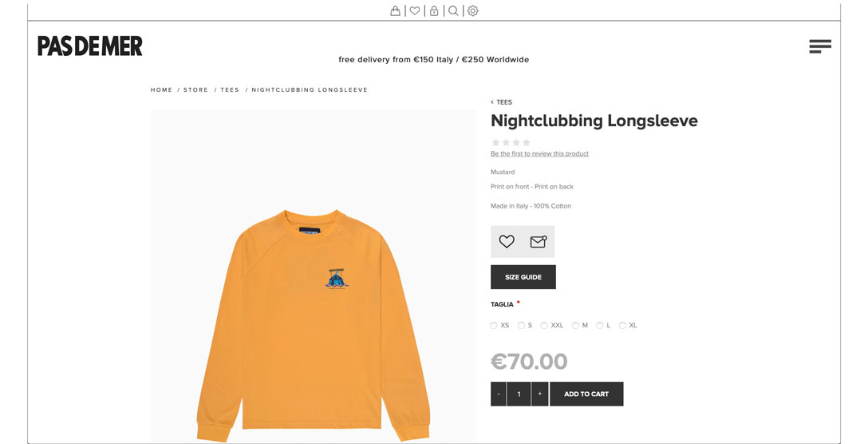Select size M radio button

576,325
